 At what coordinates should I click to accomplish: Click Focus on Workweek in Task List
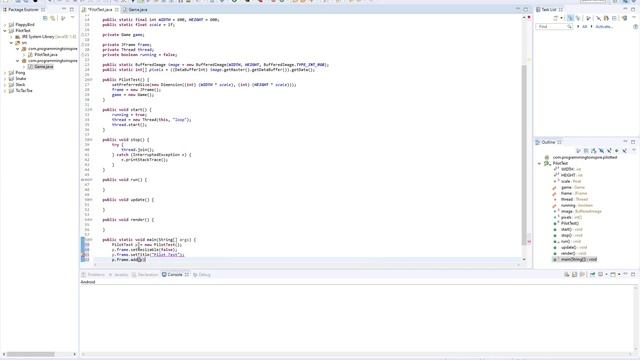point(588,18)
